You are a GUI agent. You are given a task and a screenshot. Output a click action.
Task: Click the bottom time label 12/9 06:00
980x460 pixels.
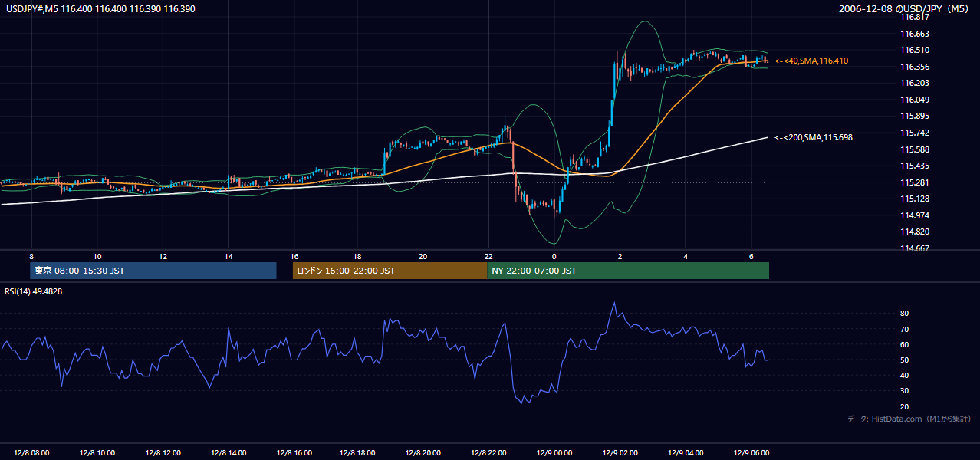pyautogui.click(x=751, y=452)
